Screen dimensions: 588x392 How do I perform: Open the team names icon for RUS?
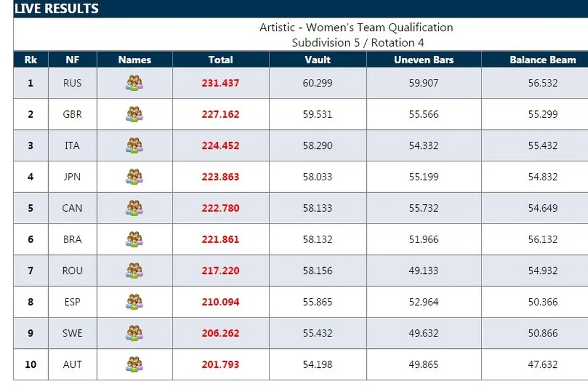(134, 83)
